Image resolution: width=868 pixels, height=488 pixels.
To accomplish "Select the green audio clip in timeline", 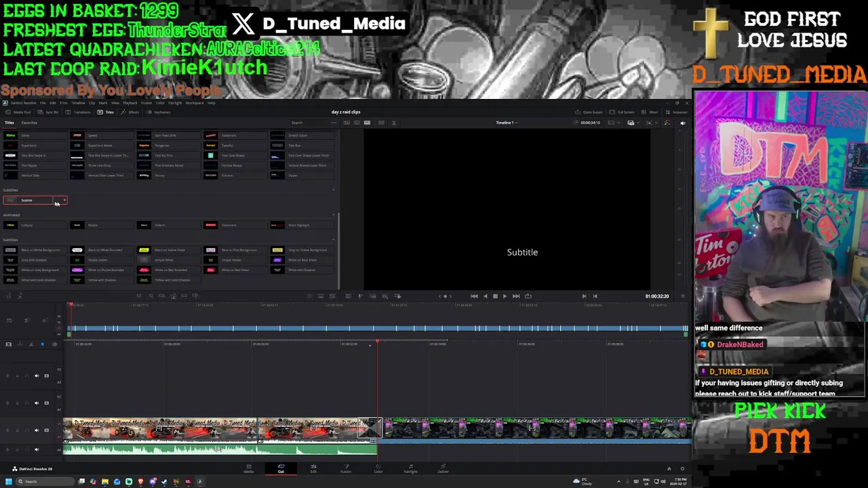I will point(220,449).
